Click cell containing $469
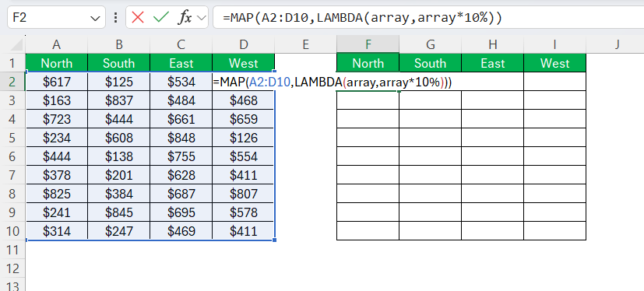The width and height of the screenshot is (644, 291). pyautogui.click(x=181, y=231)
